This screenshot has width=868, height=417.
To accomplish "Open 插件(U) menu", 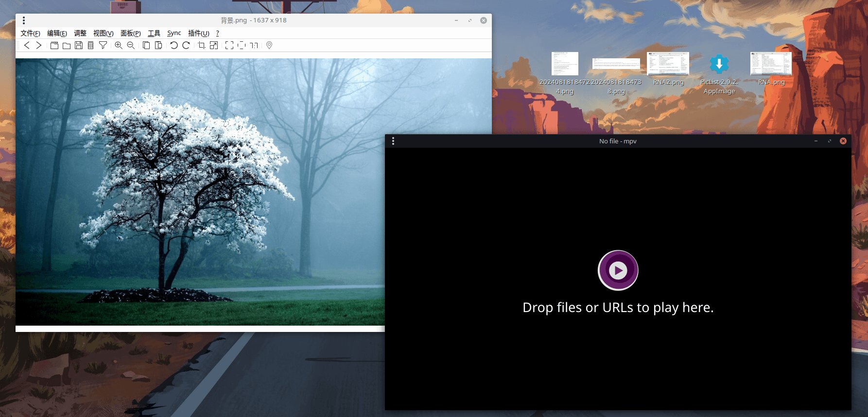I will [199, 33].
